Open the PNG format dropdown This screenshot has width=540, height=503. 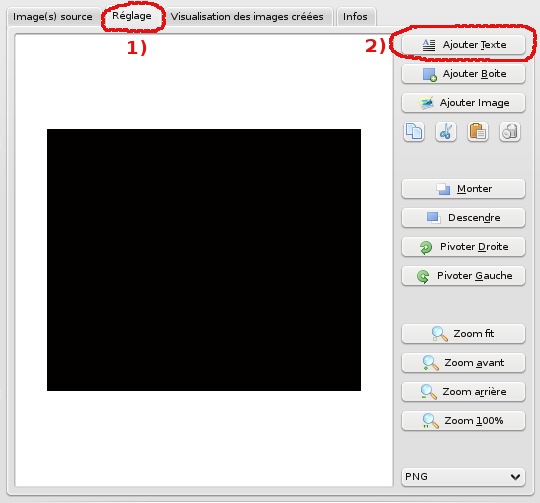point(463,477)
